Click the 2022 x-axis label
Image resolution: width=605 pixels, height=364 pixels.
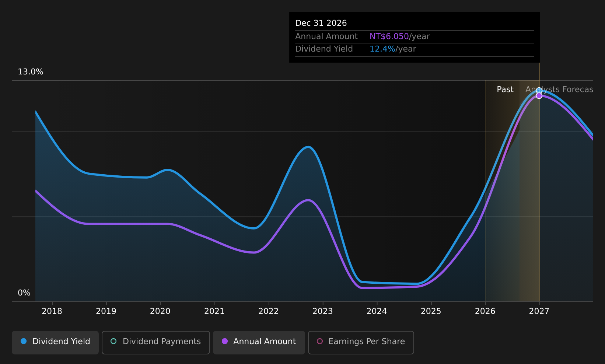point(269,311)
